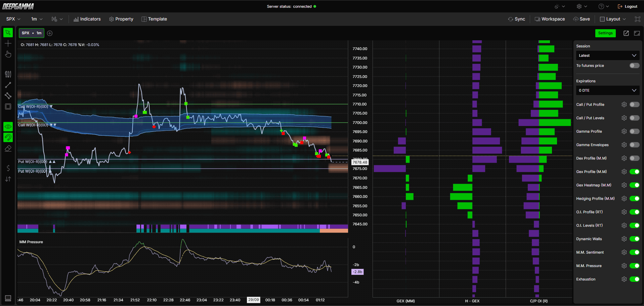644x306 pixels.
Task: Click the Server status connected text
Action: (289, 6)
